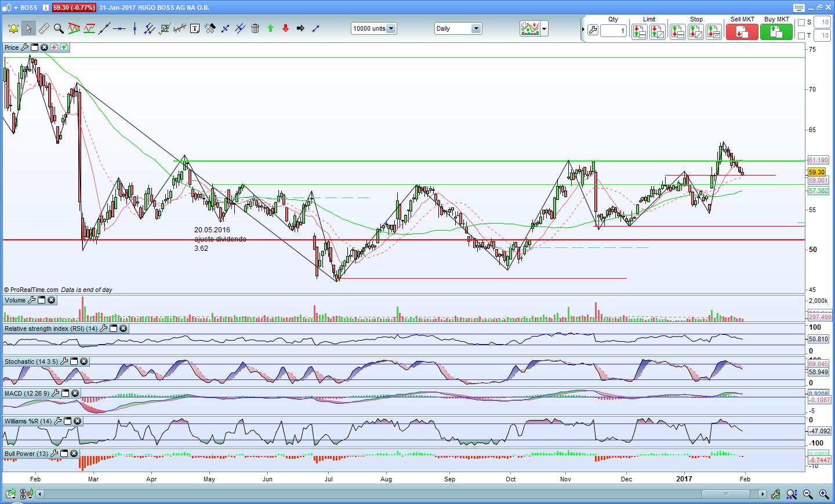Choose the support and resistance lines tool

[x=89, y=28]
